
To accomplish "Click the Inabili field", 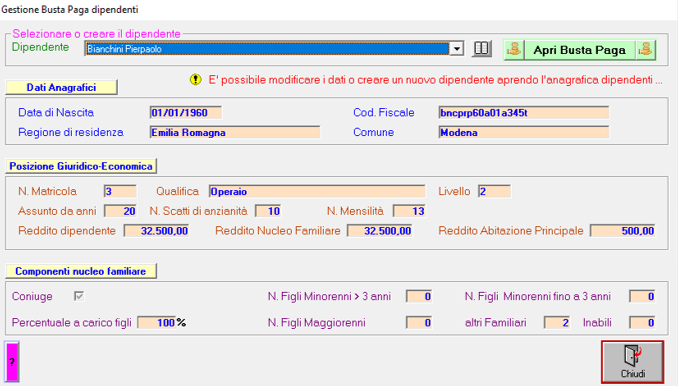I will [x=642, y=322].
